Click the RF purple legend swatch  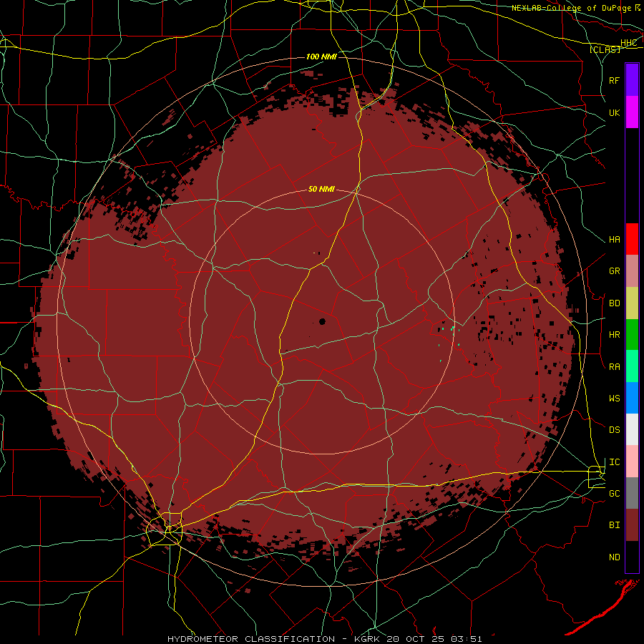[632, 80]
